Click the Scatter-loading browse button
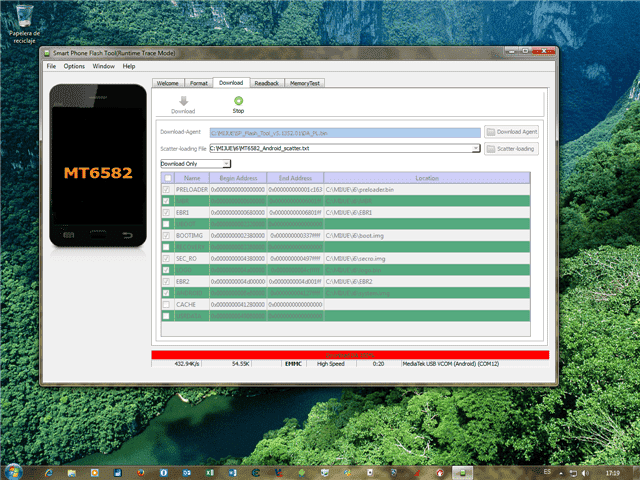640x480 pixels. pos(511,149)
